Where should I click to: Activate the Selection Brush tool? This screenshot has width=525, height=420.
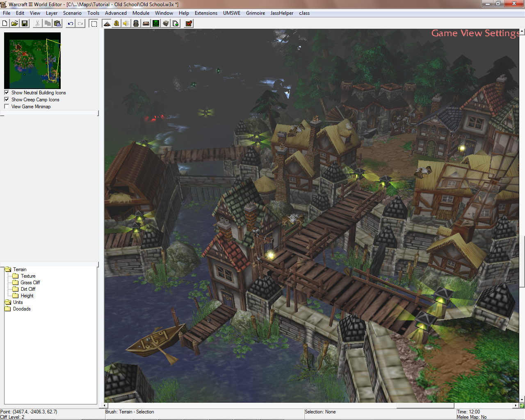pyautogui.click(x=94, y=23)
